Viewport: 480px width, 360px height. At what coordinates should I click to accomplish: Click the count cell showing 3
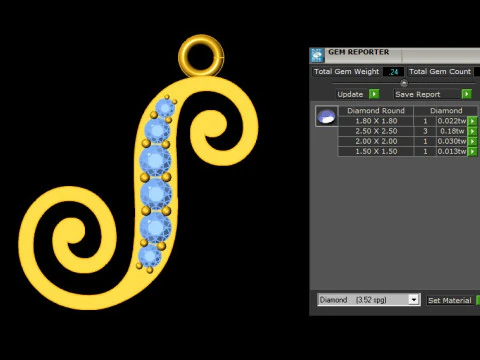pyautogui.click(x=425, y=131)
